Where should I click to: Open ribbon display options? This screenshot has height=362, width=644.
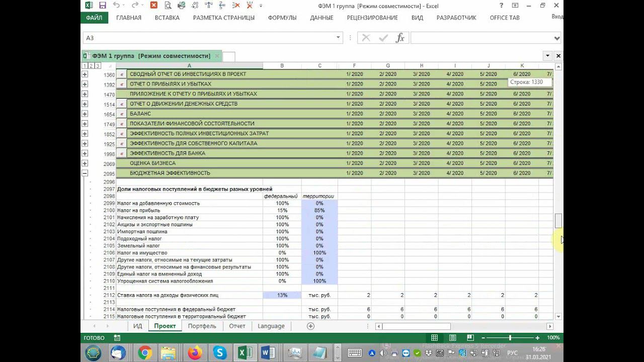tap(515, 6)
